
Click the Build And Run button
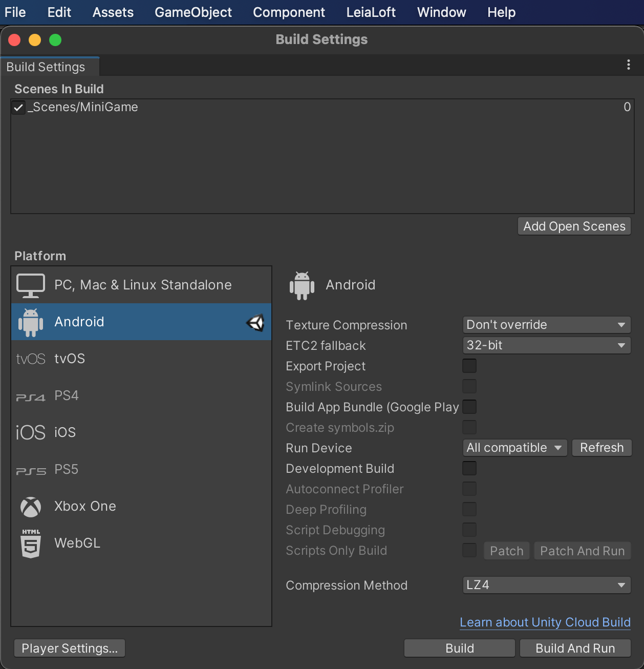click(575, 648)
